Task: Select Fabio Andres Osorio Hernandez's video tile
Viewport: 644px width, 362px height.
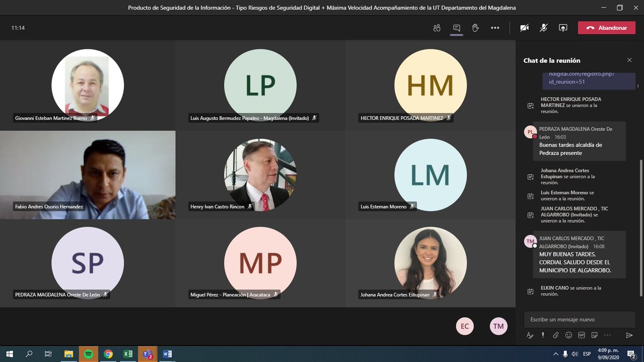Action: (x=87, y=175)
